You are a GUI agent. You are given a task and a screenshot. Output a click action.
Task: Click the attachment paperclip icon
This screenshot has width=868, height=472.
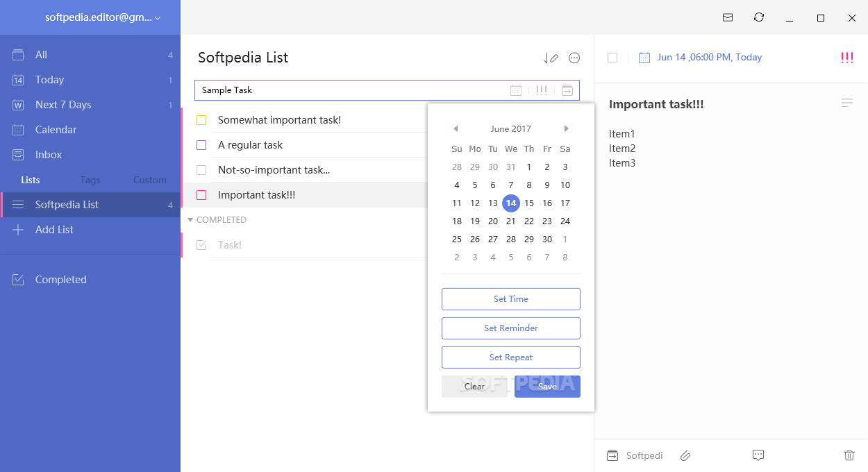685,455
